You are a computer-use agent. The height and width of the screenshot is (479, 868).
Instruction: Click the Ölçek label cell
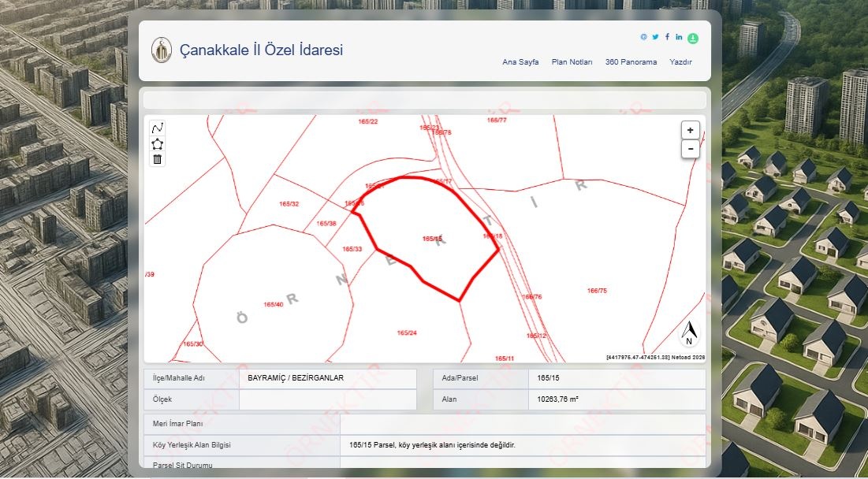pos(192,399)
